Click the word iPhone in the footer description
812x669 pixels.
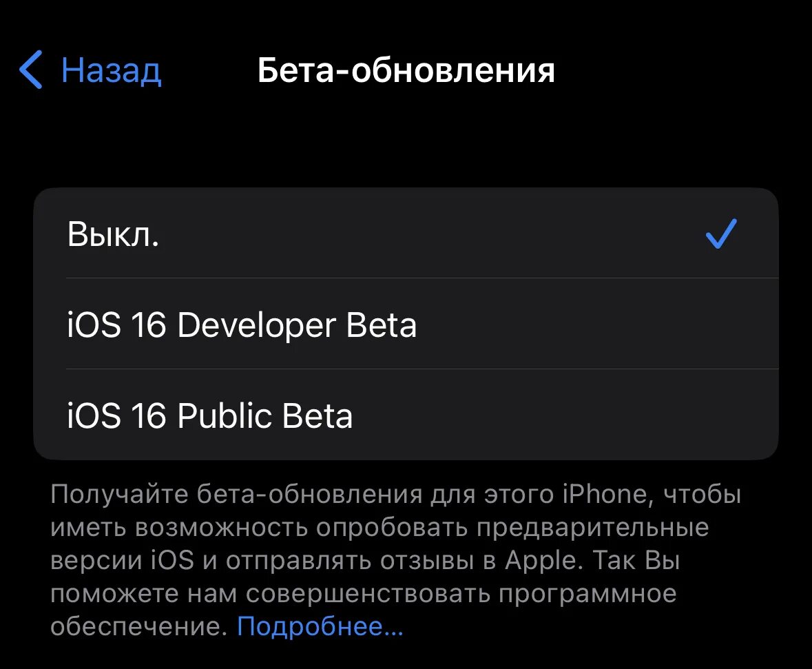[x=605, y=493]
